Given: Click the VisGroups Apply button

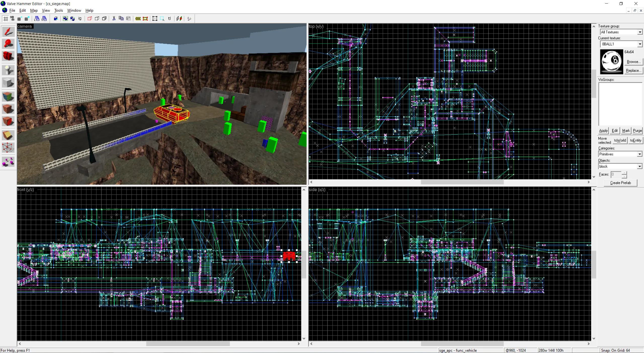Looking at the screenshot, I should coord(603,131).
